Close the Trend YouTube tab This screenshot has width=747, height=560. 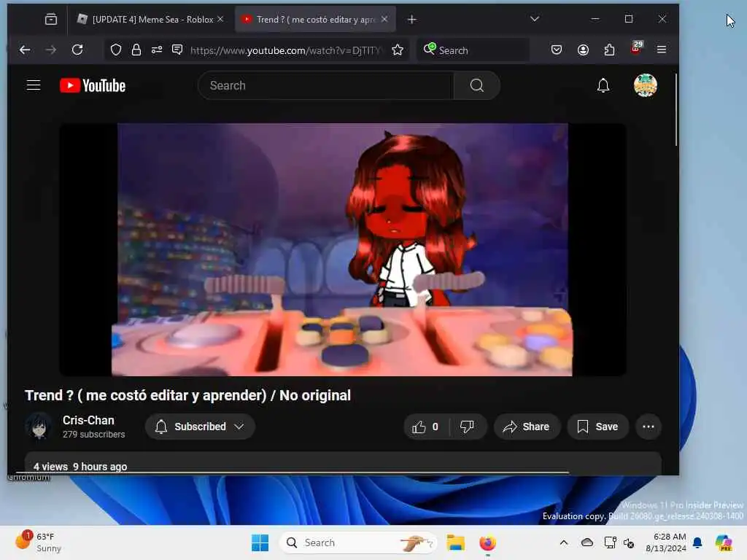pyautogui.click(x=384, y=19)
